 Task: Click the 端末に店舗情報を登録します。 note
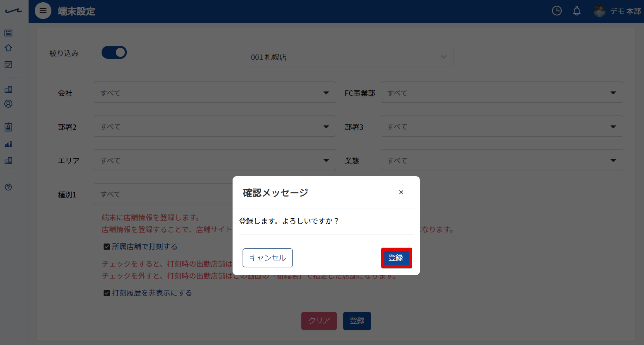tap(151, 218)
